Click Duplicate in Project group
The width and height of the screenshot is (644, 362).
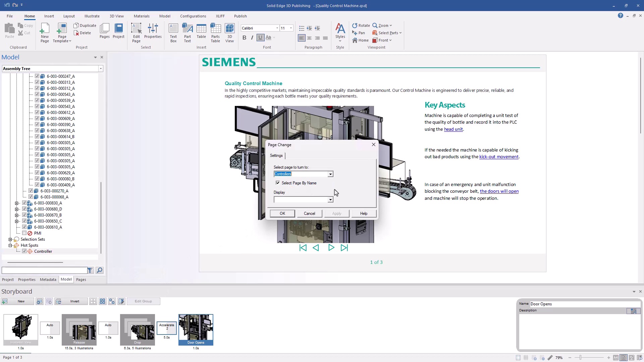coord(85,25)
